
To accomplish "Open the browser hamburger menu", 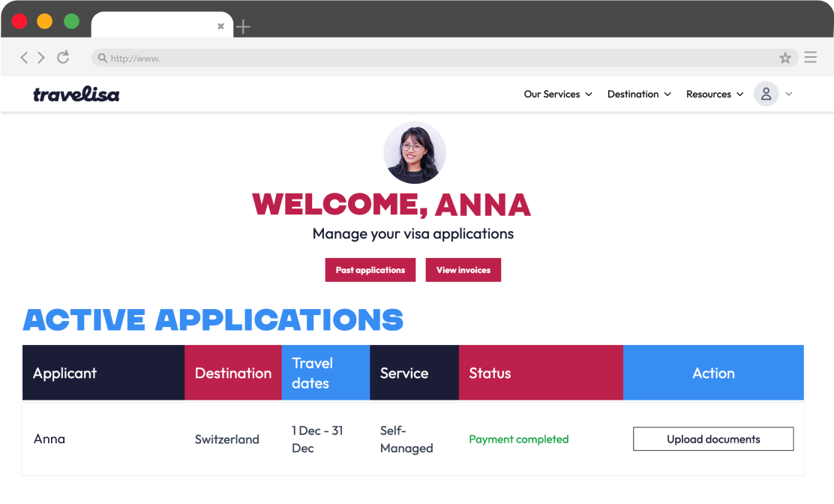I will coord(810,58).
